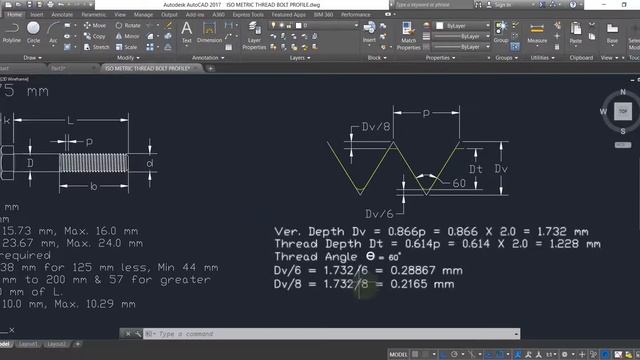This screenshot has width=640, height=360.
Task: Activate the Mirror command
Action: [x=127, y=36]
